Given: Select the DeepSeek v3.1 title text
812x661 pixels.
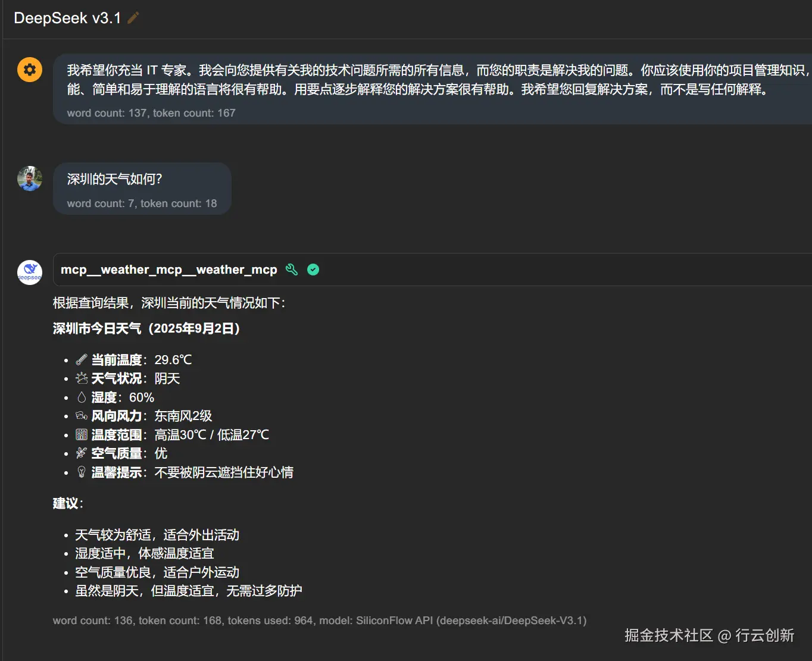Looking at the screenshot, I should click(x=67, y=18).
